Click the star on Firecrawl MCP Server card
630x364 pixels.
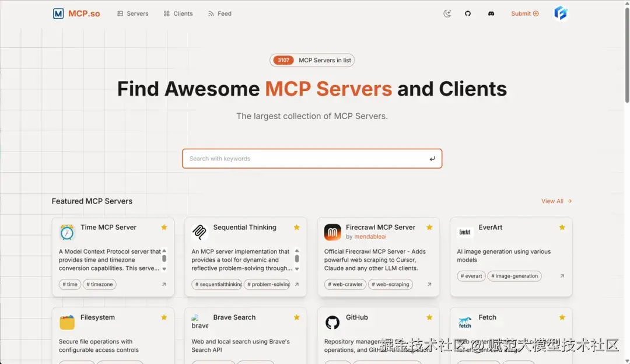tap(429, 228)
